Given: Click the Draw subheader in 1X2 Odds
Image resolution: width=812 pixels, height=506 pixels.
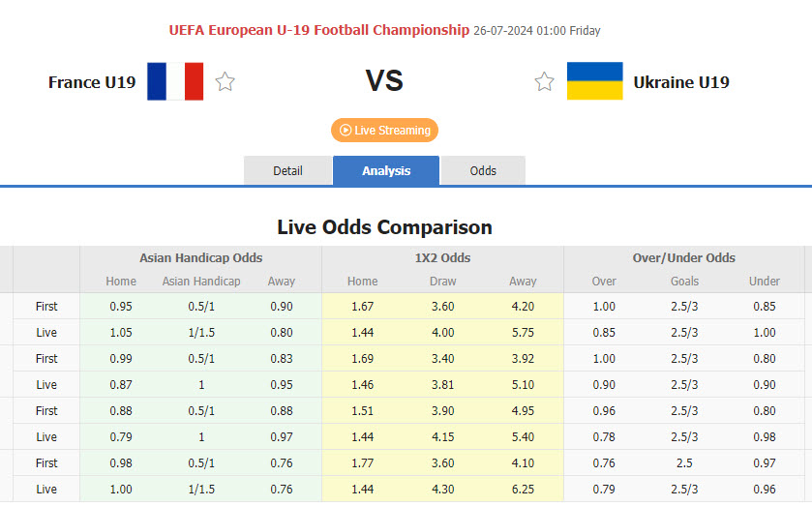Looking at the screenshot, I should [442, 282].
